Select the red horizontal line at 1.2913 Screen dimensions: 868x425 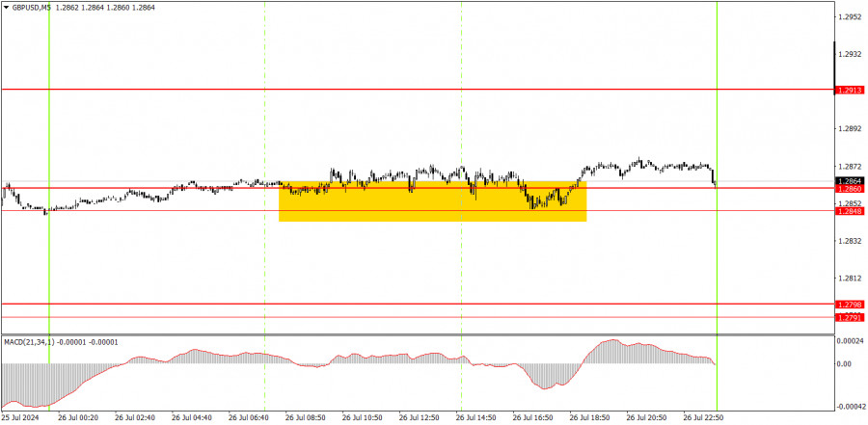417,89
